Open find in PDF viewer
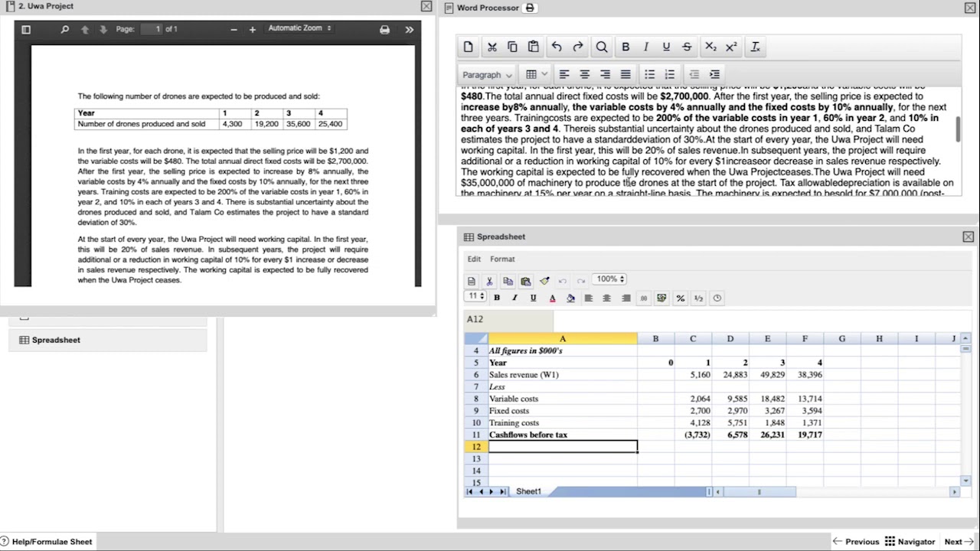 point(65,30)
